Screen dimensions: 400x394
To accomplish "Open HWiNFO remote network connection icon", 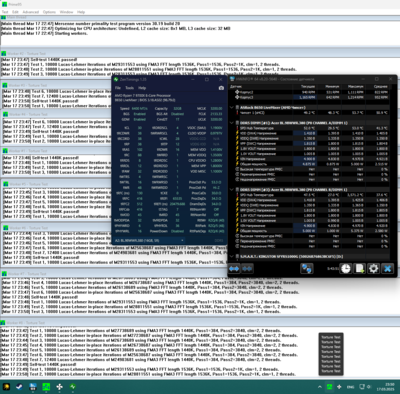I will (x=306, y=269).
